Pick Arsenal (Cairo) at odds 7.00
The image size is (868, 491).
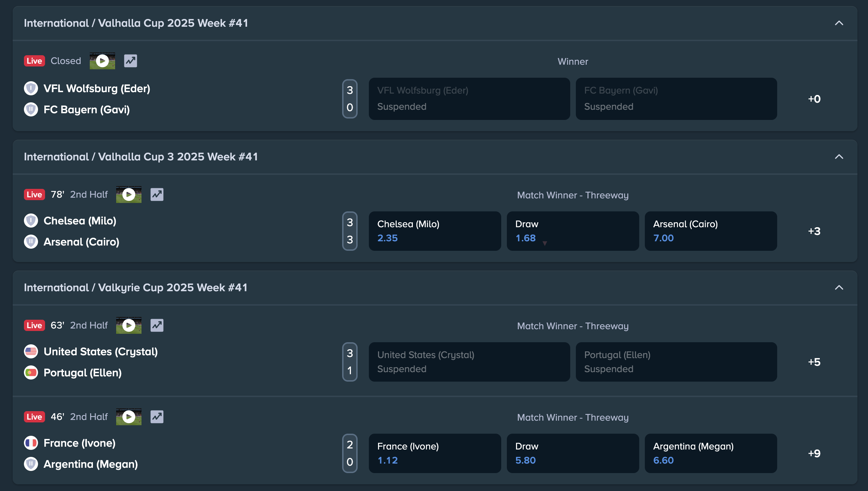click(711, 231)
